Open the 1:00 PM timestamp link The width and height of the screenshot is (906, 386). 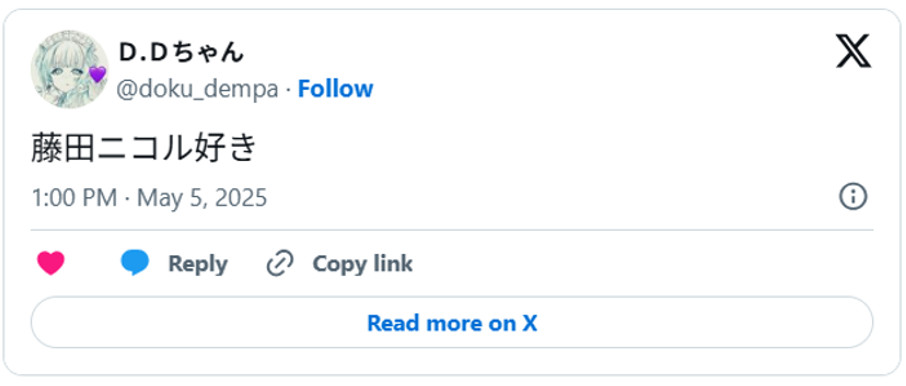click(74, 198)
